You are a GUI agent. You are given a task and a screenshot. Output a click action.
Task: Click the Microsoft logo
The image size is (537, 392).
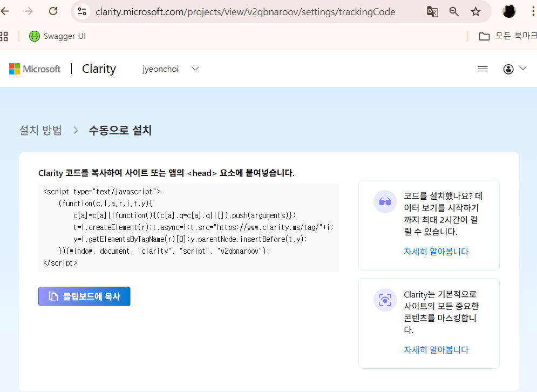click(x=35, y=69)
